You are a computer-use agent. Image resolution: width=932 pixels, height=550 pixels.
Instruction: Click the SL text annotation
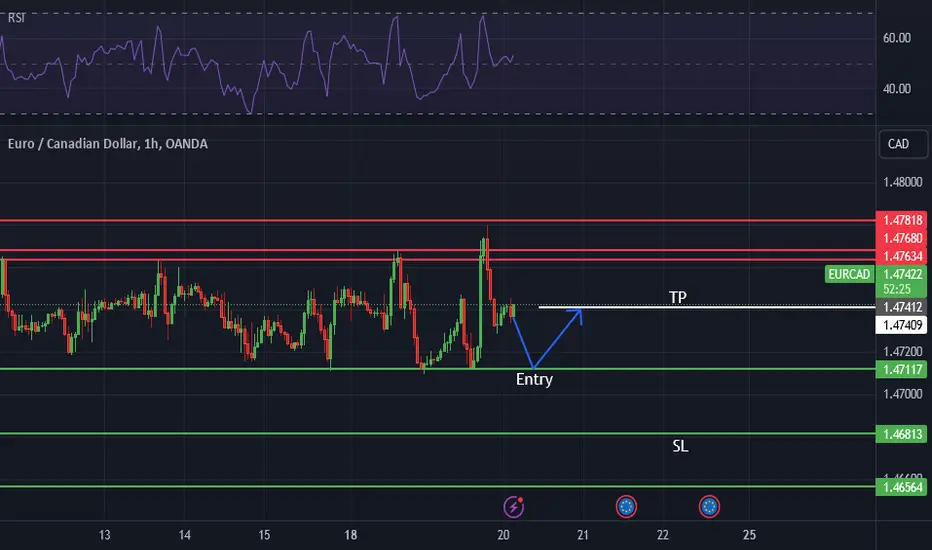[x=681, y=446]
